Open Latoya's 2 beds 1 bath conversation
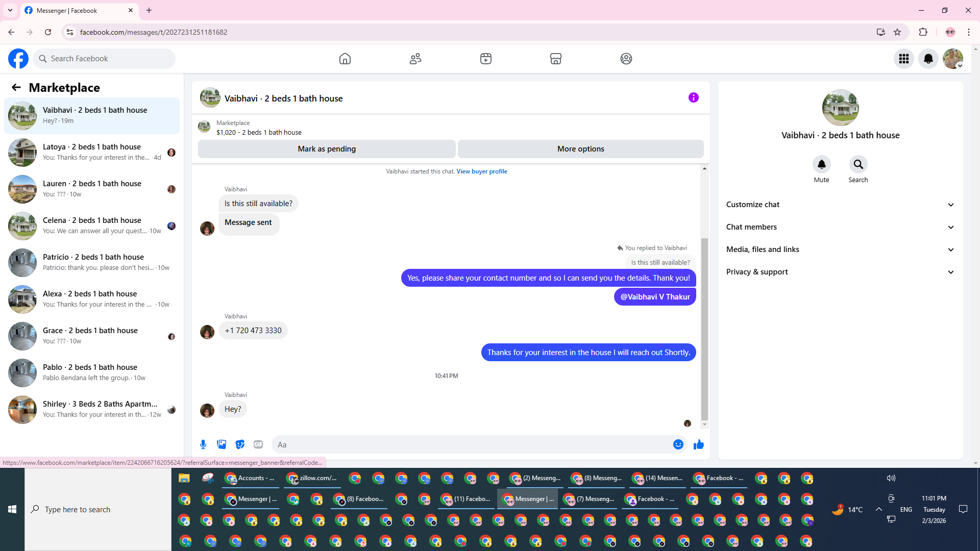The width and height of the screenshot is (980, 551). [92, 152]
